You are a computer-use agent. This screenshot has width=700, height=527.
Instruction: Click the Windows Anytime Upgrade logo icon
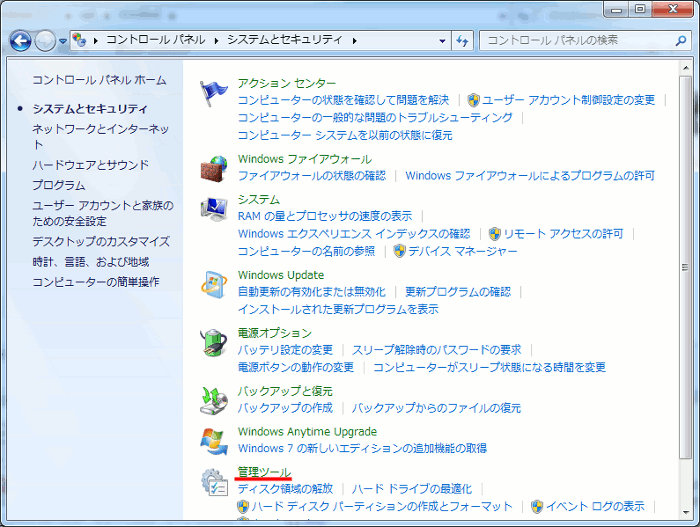coord(214,440)
